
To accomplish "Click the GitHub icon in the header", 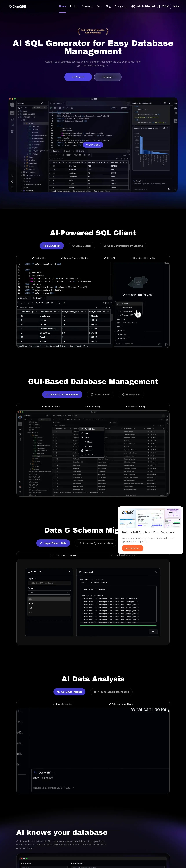I will [158, 6].
